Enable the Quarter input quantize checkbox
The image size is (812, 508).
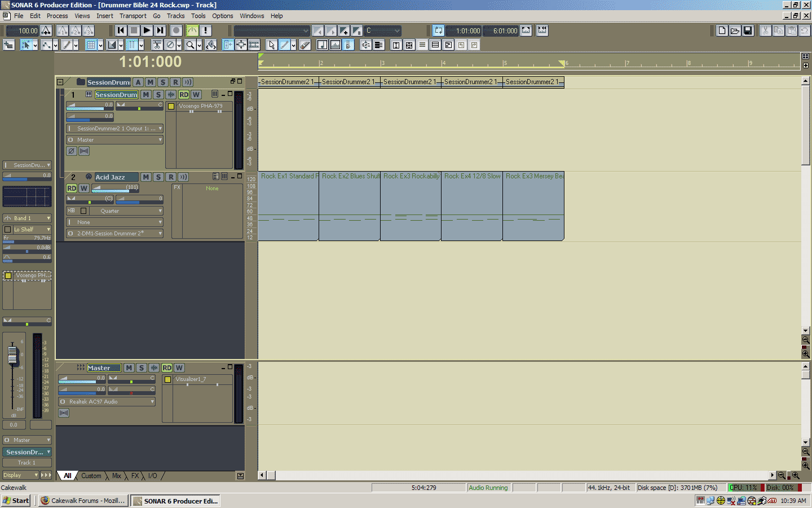coord(83,211)
